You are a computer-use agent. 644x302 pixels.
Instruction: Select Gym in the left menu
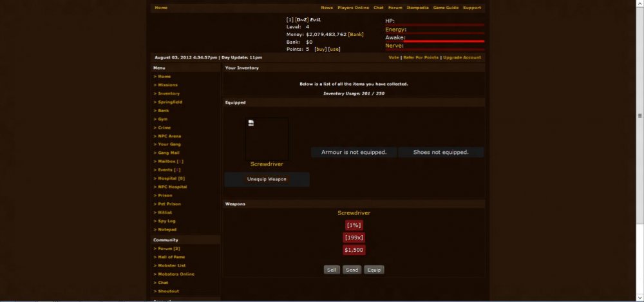(162, 119)
